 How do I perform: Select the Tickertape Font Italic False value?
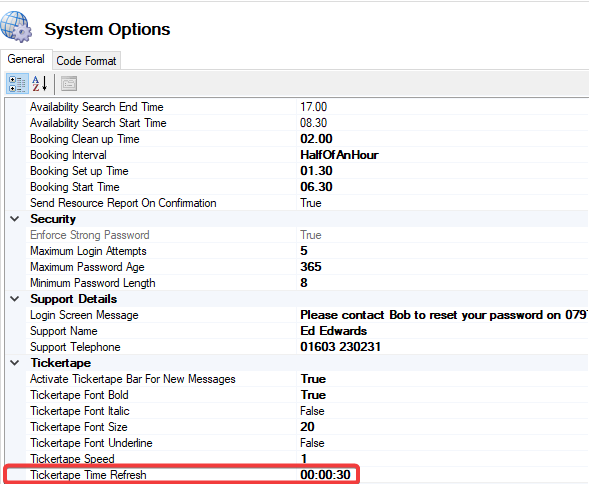pos(443,411)
